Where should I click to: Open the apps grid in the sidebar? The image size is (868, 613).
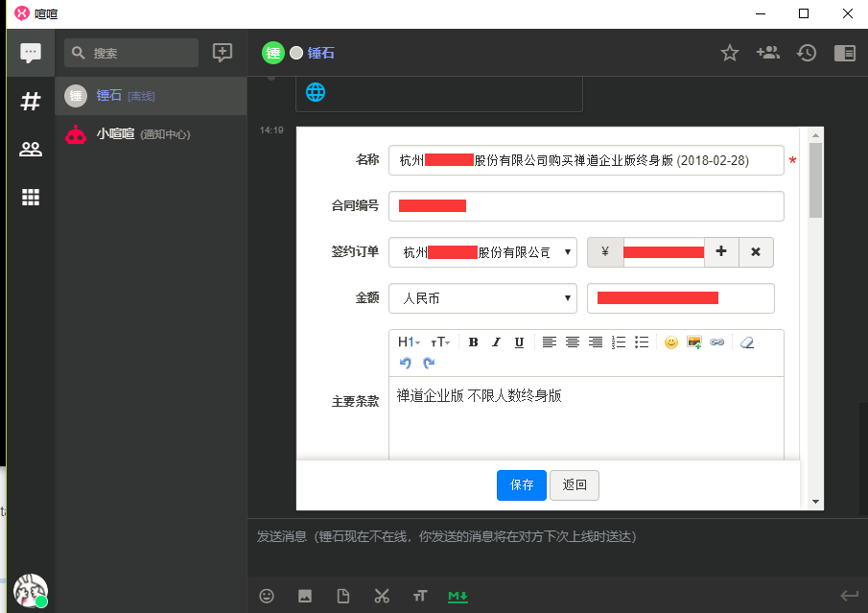pos(31,197)
